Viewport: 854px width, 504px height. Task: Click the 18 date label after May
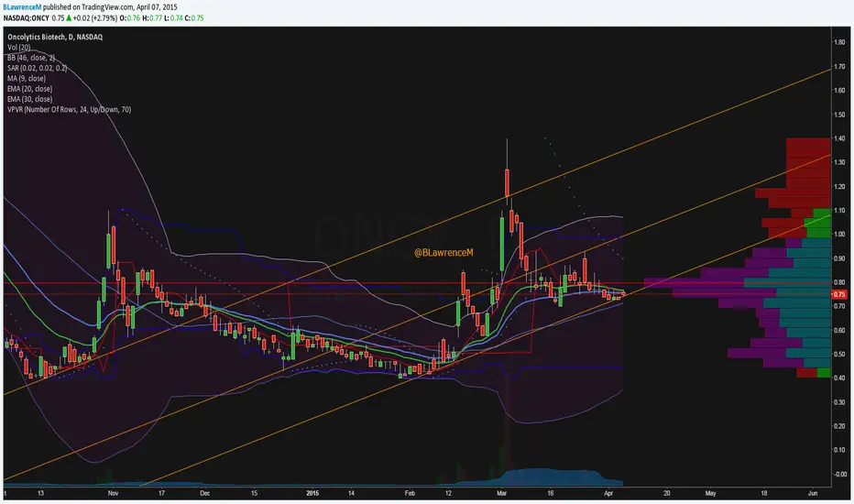click(x=764, y=493)
